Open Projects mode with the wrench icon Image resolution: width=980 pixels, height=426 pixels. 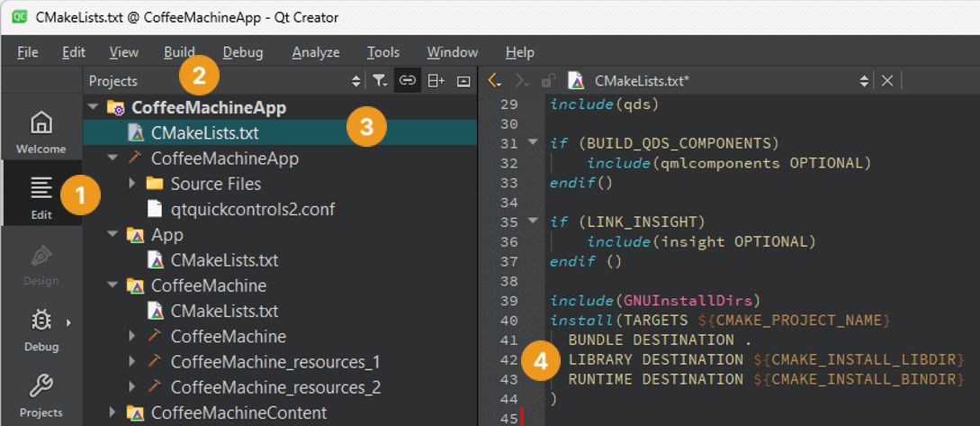tap(41, 395)
